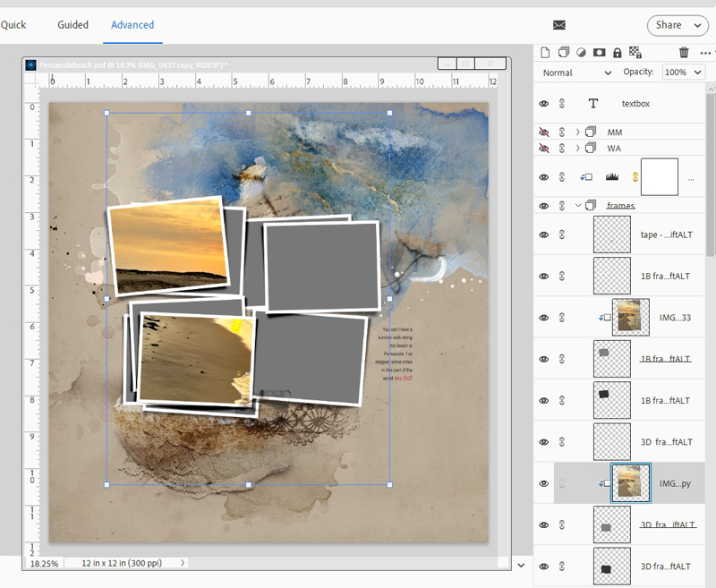Click the levels adjustment histogram icon
This screenshot has width=716, height=588.
click(612, 177)
